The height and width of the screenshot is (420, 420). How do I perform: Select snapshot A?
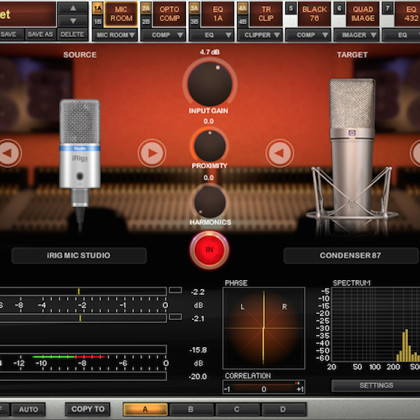click(x=145, y=409)
